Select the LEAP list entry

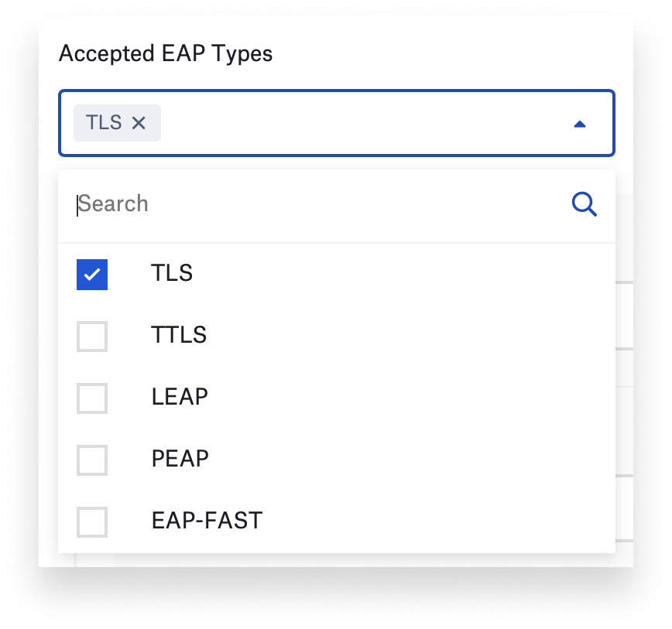click(x=180, y=397)
